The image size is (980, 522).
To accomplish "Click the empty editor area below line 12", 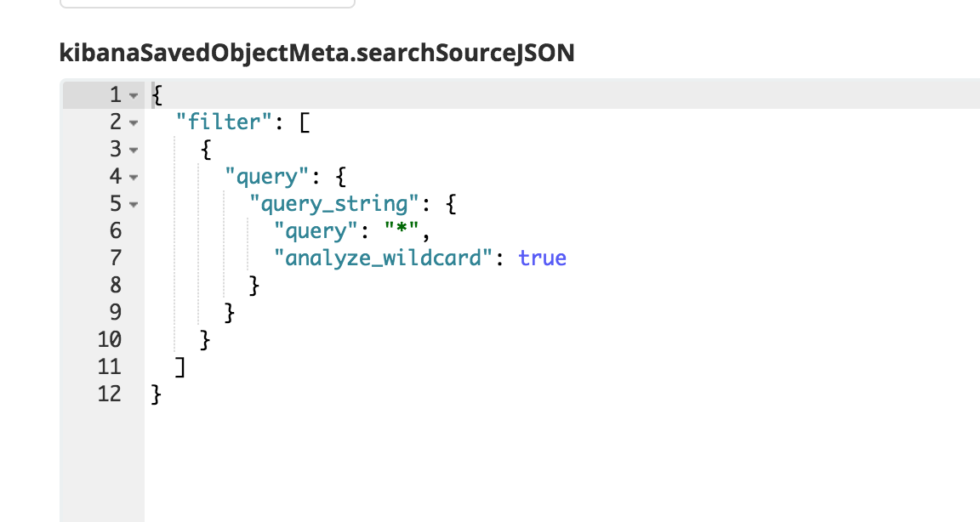I will coord(510,459).
